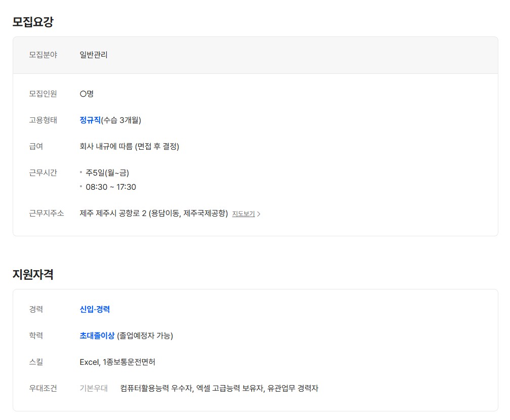Click the grey 기본우대 label

(x=94, y=388)
